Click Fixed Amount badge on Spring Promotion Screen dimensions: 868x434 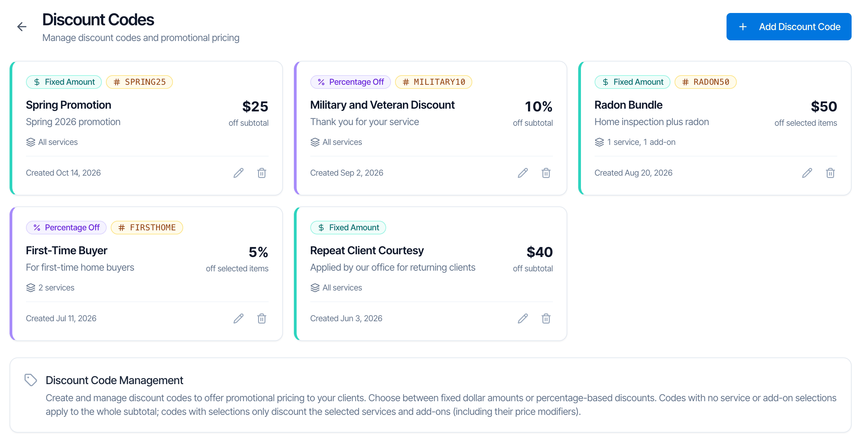tap(64, 82)
